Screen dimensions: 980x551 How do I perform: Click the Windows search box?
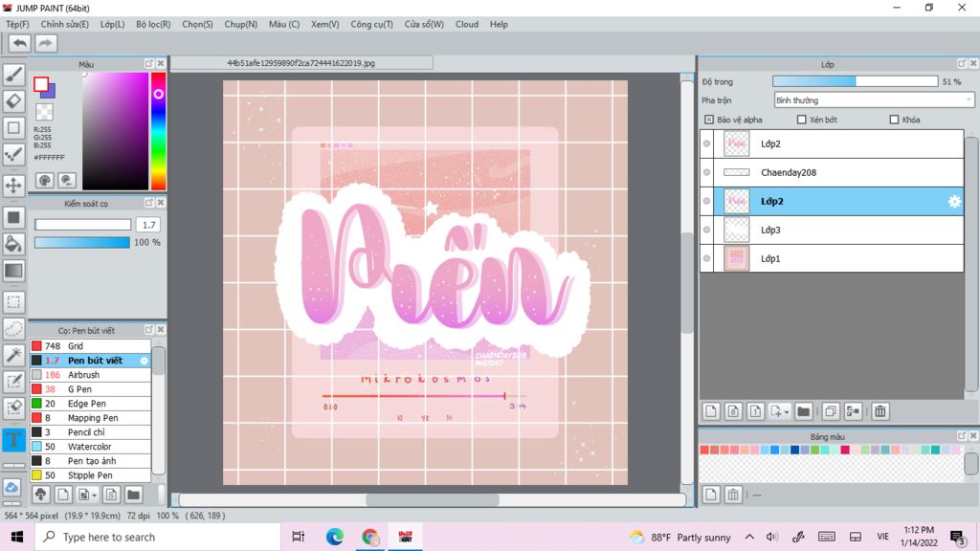(158, 538)
